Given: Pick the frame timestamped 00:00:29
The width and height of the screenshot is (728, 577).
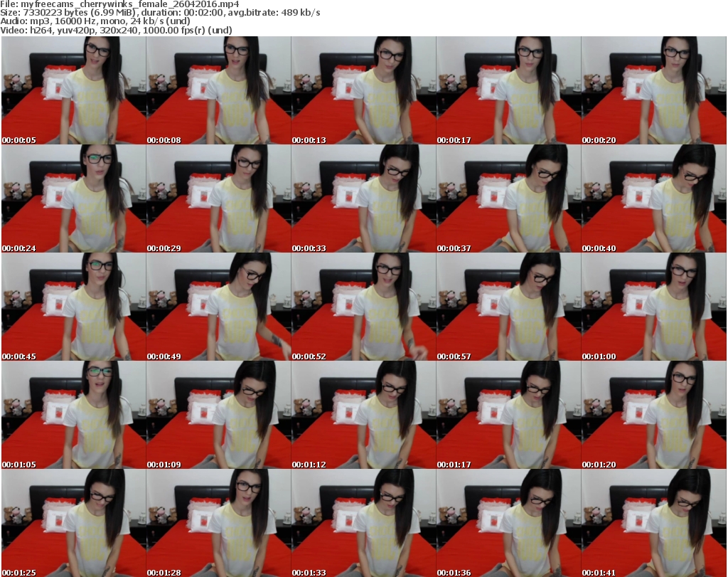Looking at the screenshot, I should pyautogui.click(x=219, y=198).
